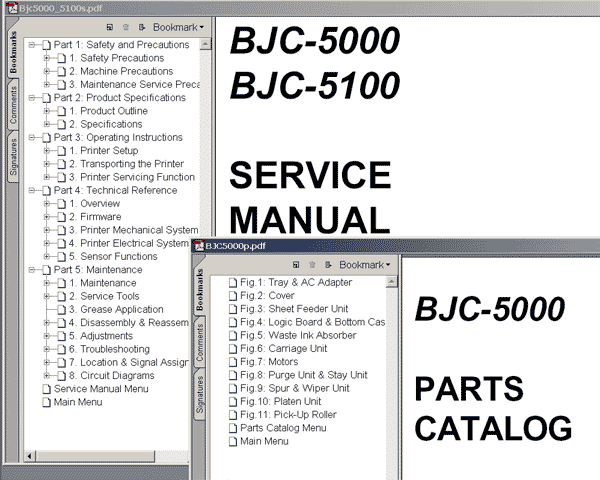The height and width of the screenshot is (480, 600).
Task: Click the page icon beside Fig.1: Tray & AC Adapter
Action: [x=233, y=282]
